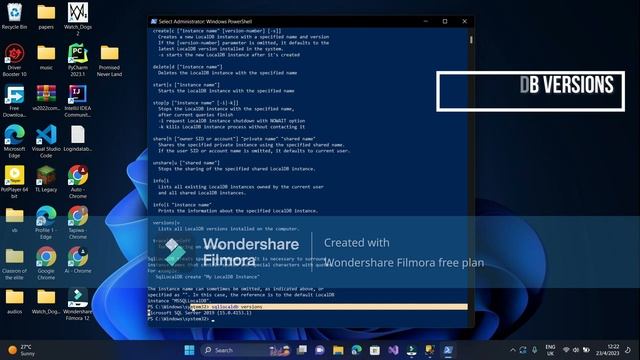Launch Visual Studio Code desktop shortcut
The image size is (640, 360).
click(46, 141)
